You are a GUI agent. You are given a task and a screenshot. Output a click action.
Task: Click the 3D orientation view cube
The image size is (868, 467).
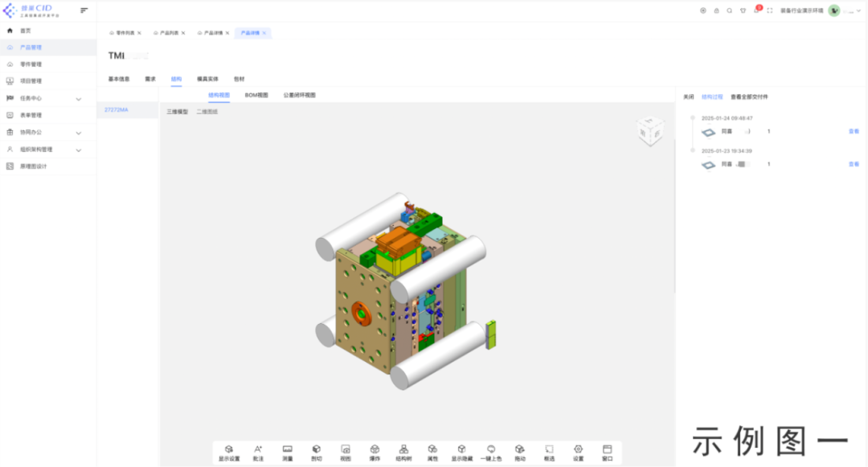[649, 131]
